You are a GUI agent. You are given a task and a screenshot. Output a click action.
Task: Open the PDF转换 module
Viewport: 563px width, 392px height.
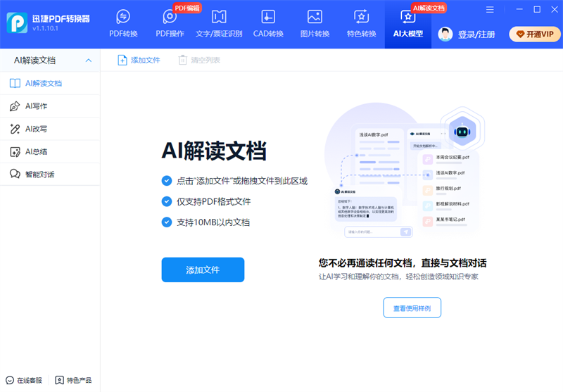point(123,24)
